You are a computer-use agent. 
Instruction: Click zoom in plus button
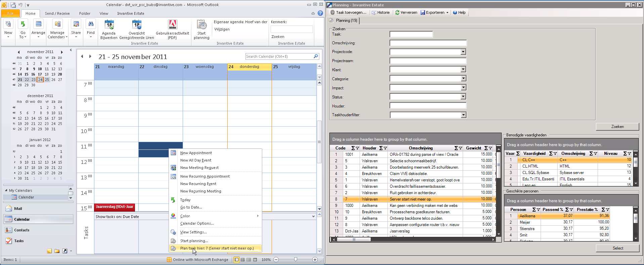315,260
